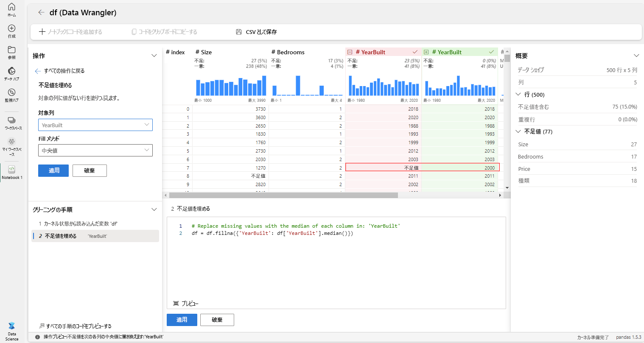Add code to notebook (ノートブックにコードを追加する)

(70, 32)
